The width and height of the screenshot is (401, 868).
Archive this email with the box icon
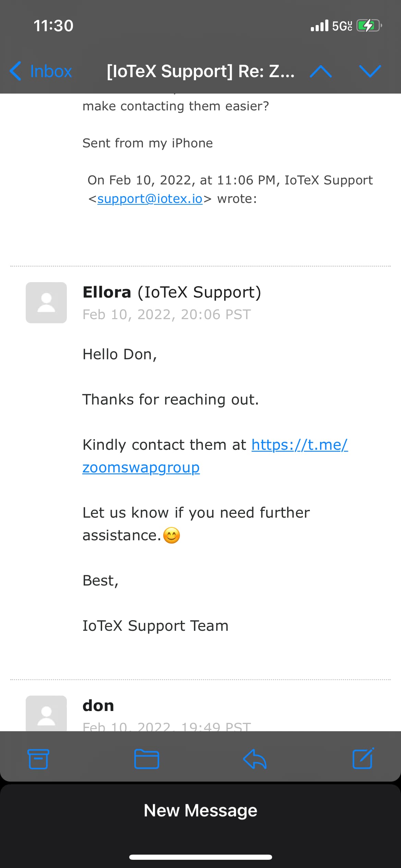pyautogui.click(x=38, y=759)
